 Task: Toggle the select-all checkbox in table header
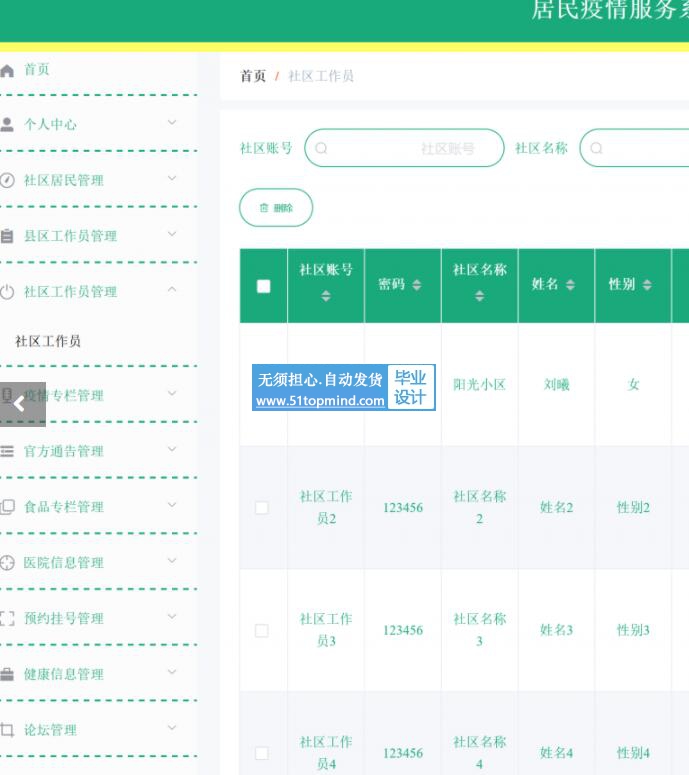pos(263,286)
